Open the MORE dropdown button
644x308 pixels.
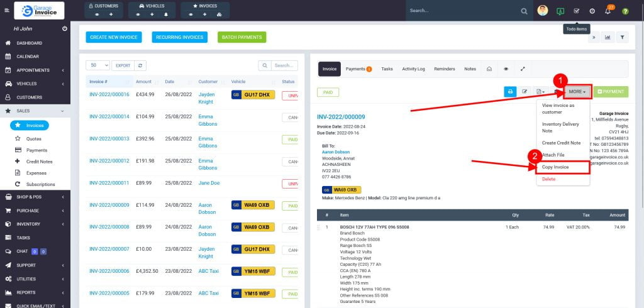[577, 92]
